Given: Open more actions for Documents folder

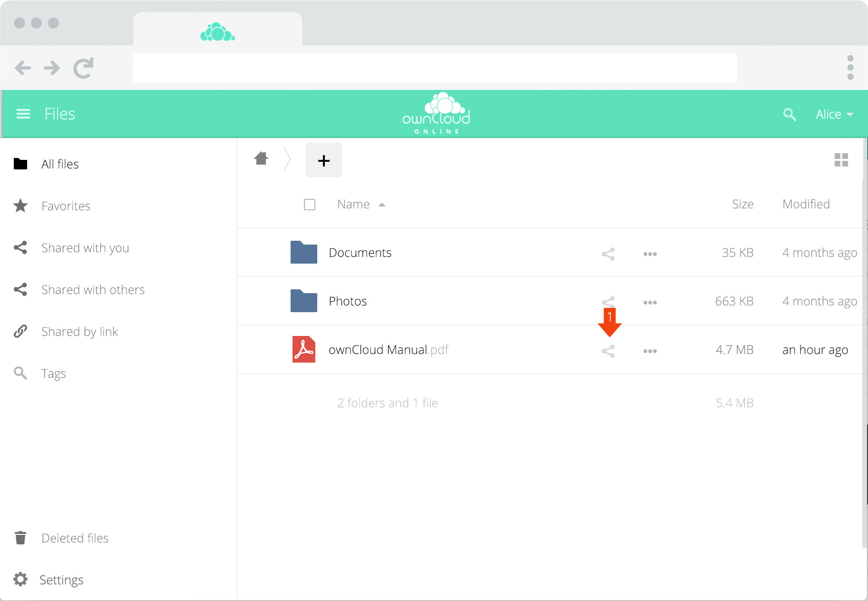Looking at the screenshot, I should pyautogui.click(x=650, y=254).
